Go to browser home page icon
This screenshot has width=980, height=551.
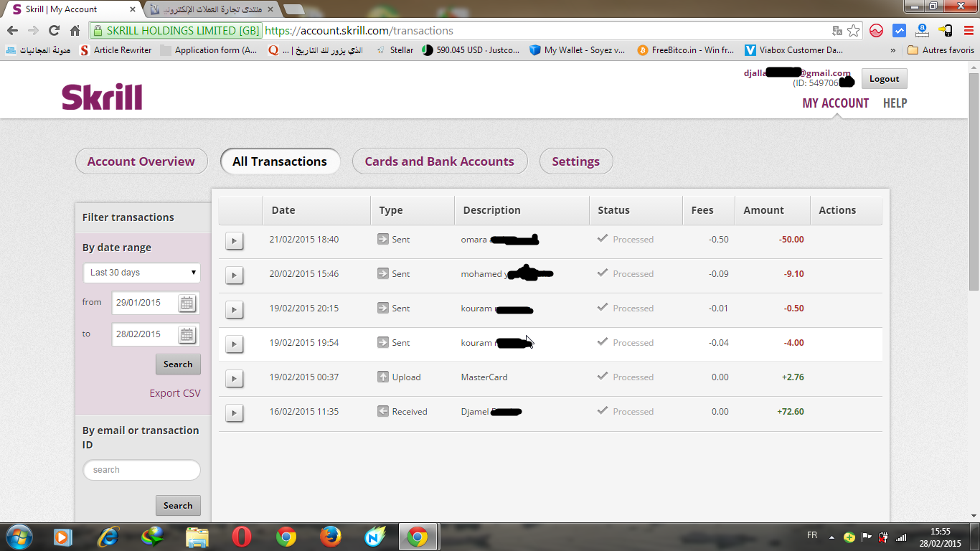[75, 31]
